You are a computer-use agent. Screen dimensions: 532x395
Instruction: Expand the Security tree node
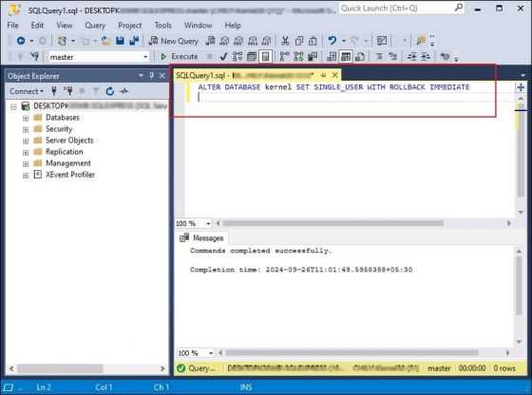point(26,129)
